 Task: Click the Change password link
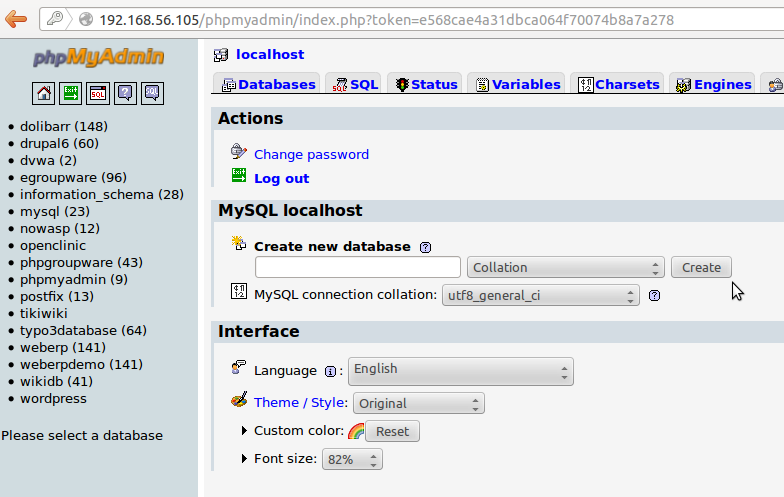click(311, 154)
